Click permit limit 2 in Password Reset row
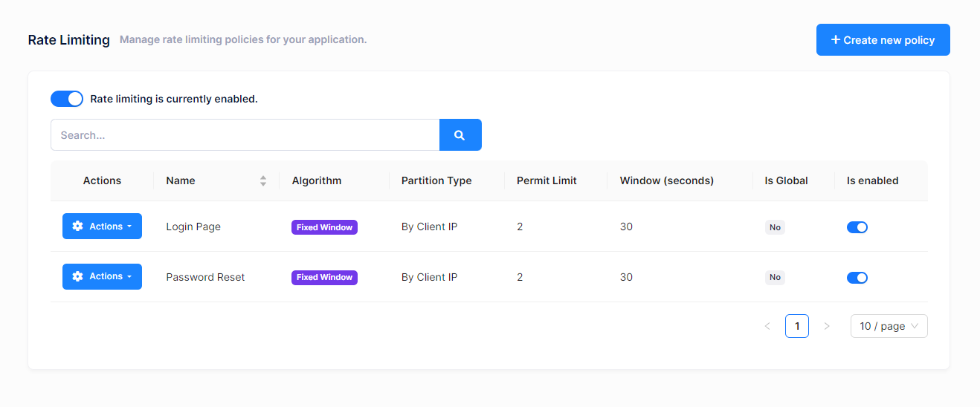The height and width of the screenshot is (407, 980). 520,277
